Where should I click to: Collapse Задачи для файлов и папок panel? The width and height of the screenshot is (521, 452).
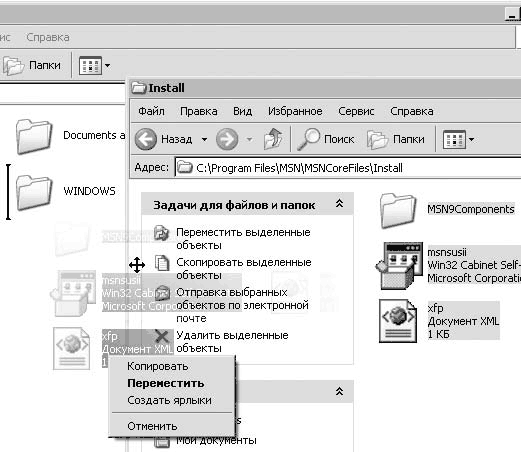click(339, 204)
